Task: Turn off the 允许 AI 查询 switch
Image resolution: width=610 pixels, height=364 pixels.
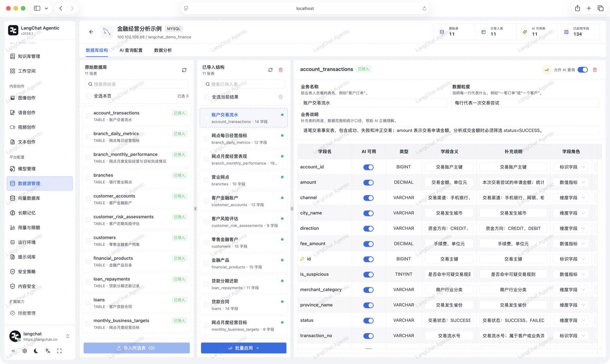Action: pos(583,70)
